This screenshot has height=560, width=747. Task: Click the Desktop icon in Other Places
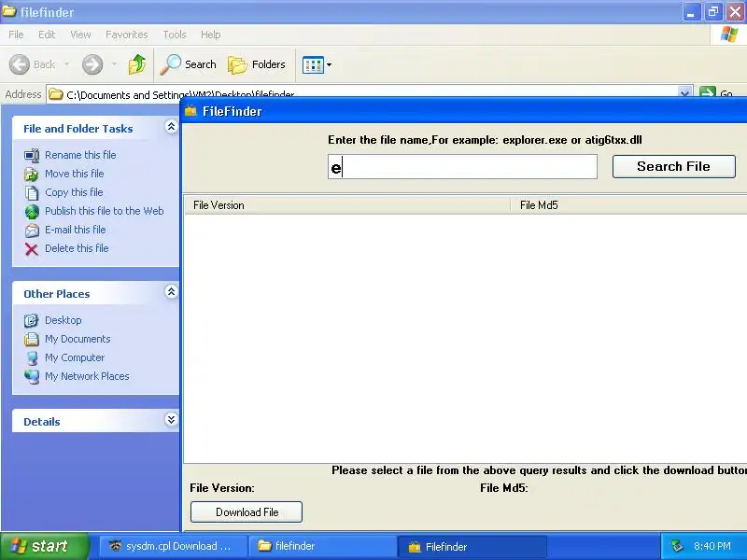tap(32, 320)
